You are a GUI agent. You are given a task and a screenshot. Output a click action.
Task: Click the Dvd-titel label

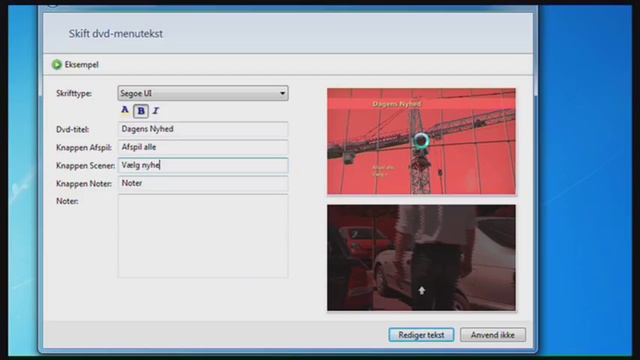tap(73, 129)
